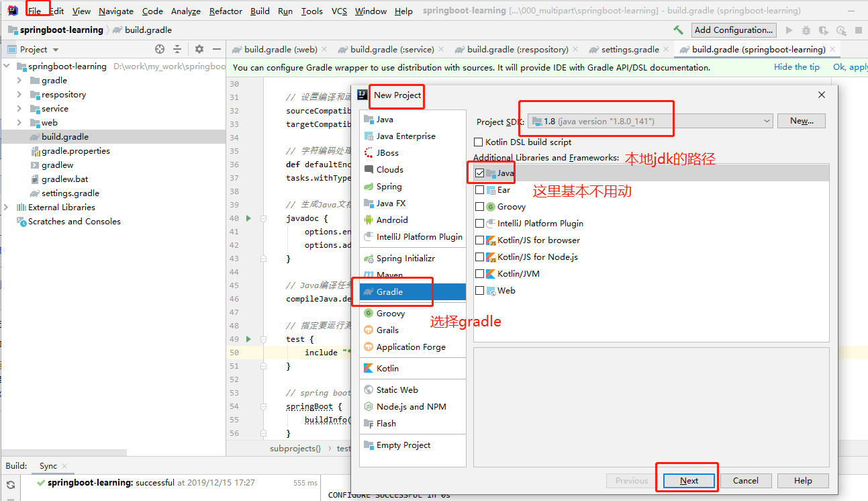The image size is (868, 501).
Task: Click the Run play icon in toolbar
Action: coord(789,30)
